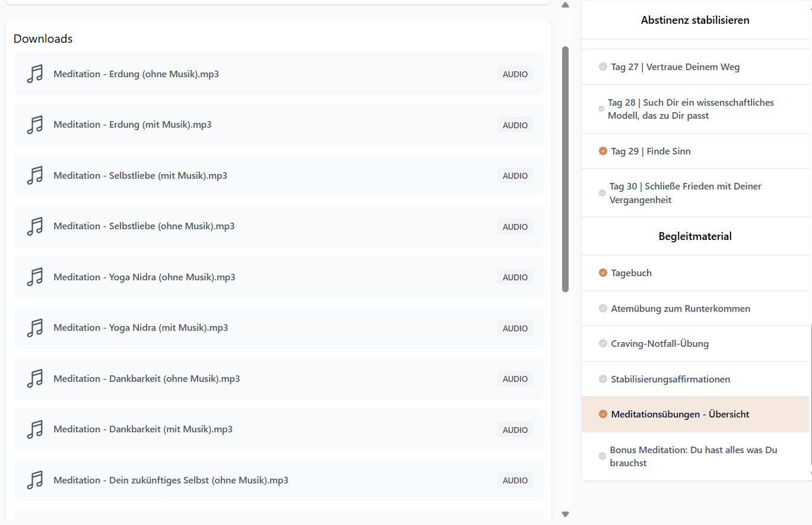Collapse the Begleitmaterial section header
The height and width of the screenshot is (525, 812).
[694, 236]
